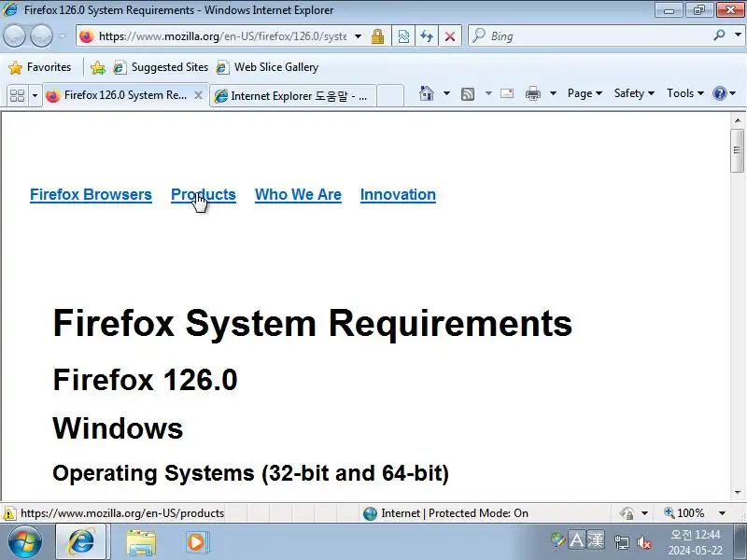Viewport: 747px width, 560px height.
Task: Toggle IME A input mode
Action: coord(576,540)
